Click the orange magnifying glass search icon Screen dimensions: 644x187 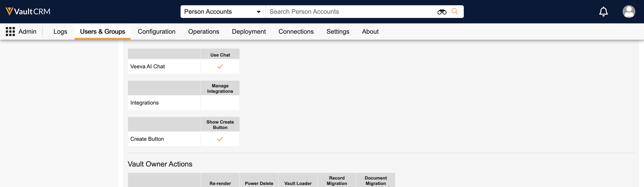[x=455, y=11]
